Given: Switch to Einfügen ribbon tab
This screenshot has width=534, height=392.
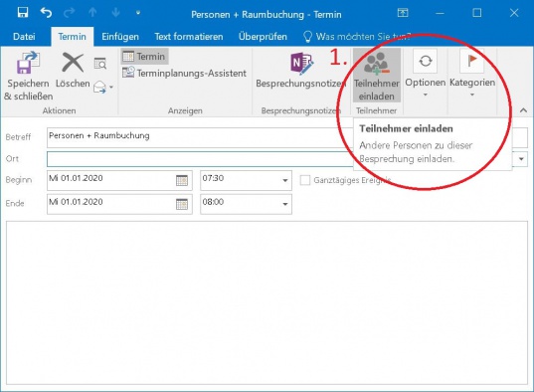Looking at the screenshot, I should [120, 37].
